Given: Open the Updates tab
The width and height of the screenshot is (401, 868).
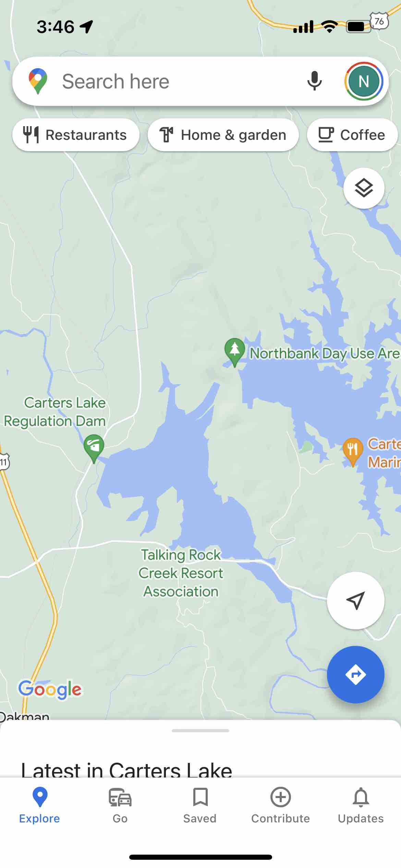Looking at the screenshot, I should (x=361, y=805).
